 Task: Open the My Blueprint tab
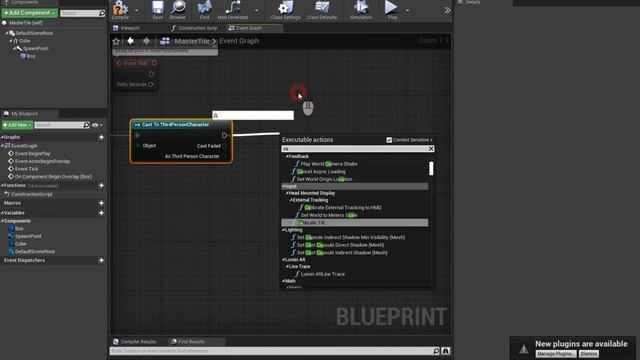pos(24,114)
